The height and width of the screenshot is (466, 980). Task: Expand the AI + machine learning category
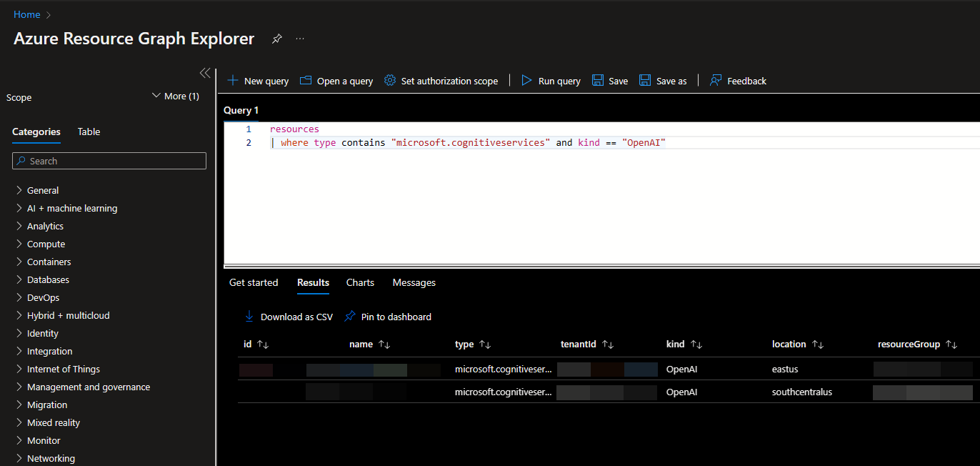pyautogui.click(x=19, y=208)
